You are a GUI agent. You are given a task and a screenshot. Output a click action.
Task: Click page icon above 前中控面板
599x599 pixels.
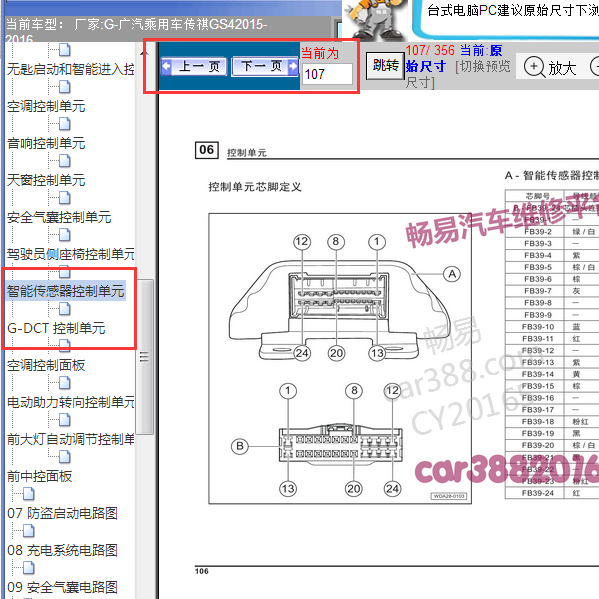65,457
